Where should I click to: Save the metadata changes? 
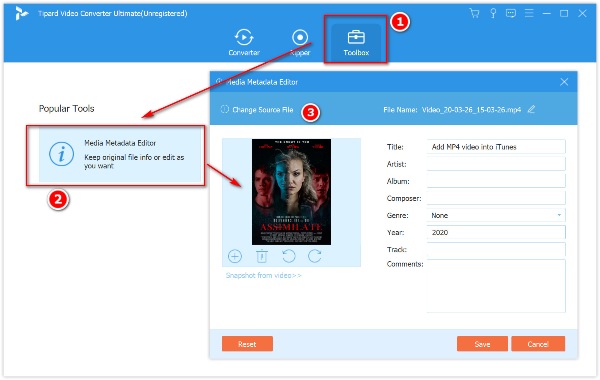click(482, 344)
